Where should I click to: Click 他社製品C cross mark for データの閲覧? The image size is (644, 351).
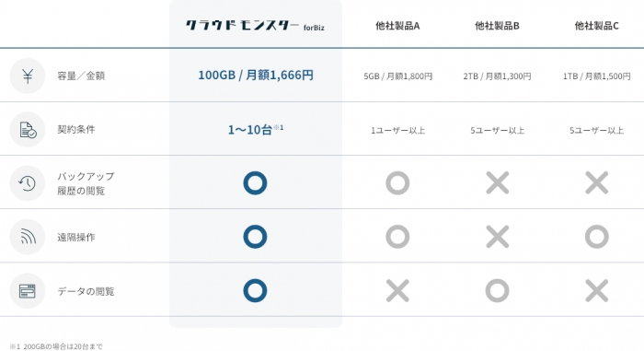point(597,290)
